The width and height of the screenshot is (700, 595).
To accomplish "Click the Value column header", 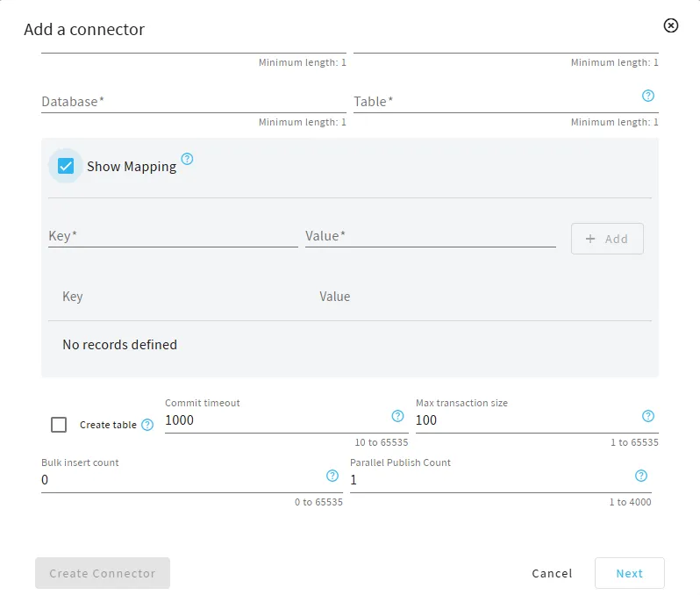I will (x=335, y=297).
